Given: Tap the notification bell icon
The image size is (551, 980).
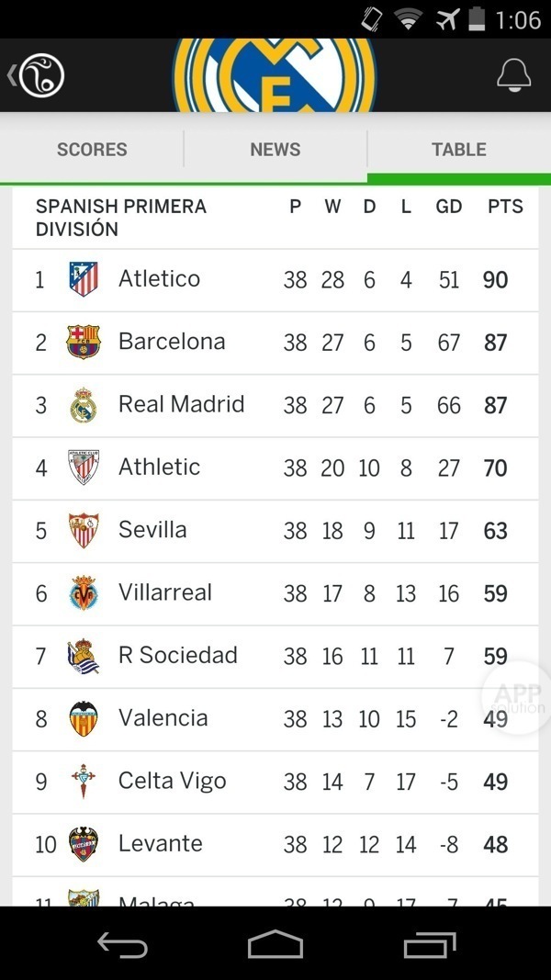Looking at the screenshot, I should (513, 75).
